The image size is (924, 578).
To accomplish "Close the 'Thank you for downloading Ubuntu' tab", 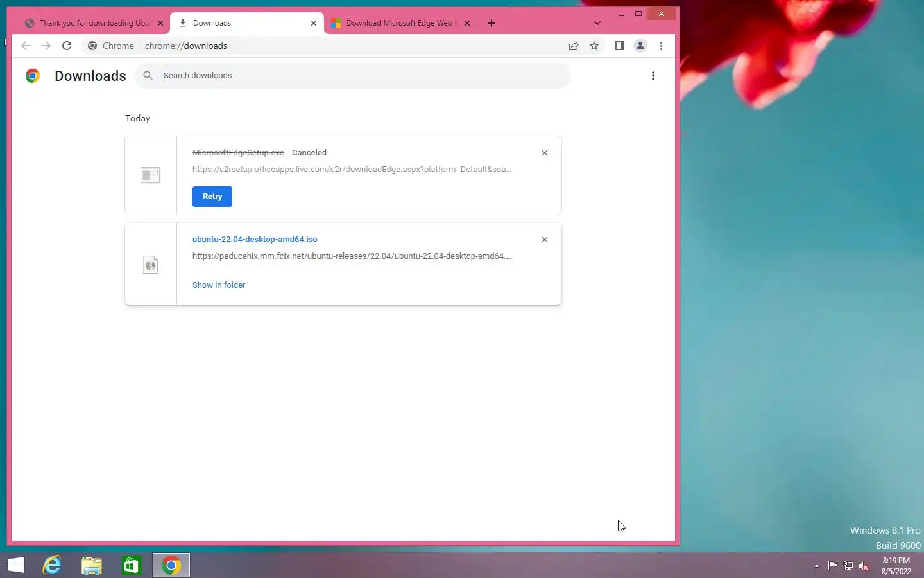I will tap(160, 23).
